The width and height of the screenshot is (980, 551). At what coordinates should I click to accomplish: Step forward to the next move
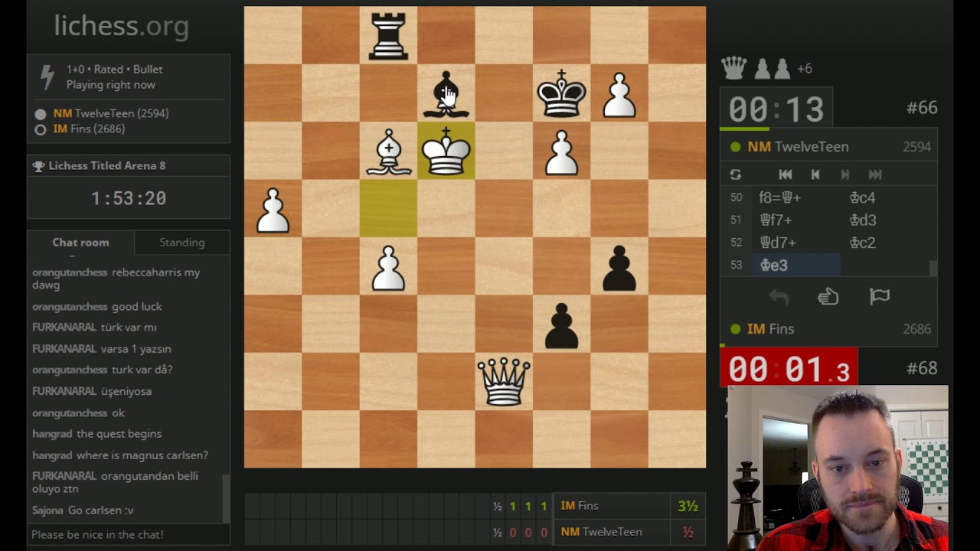point(844,174)
